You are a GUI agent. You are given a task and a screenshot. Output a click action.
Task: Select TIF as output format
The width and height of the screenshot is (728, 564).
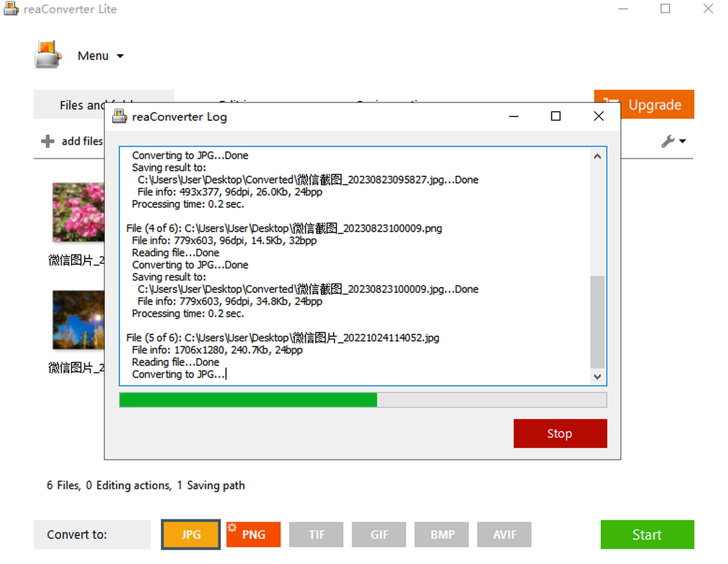316,535
